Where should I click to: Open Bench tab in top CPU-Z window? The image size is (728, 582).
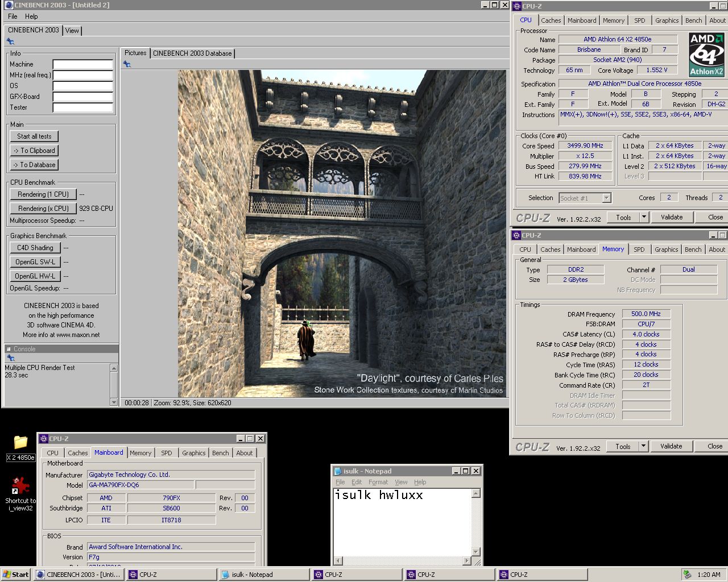693,20
